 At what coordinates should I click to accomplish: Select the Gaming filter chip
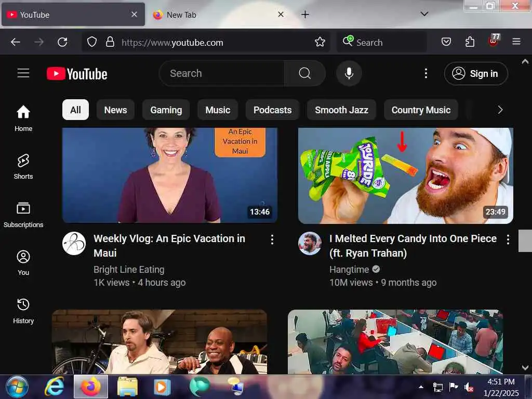coord(166,110)
